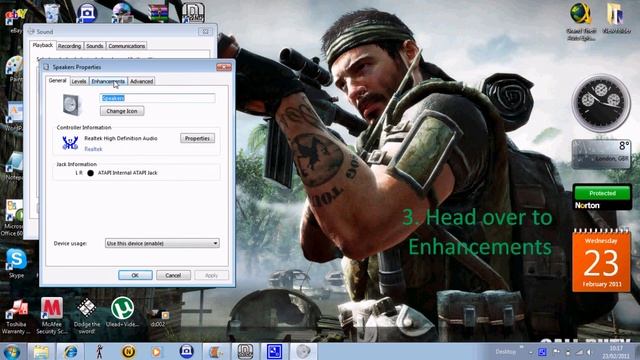The width and height of the screenshot is (640, 360).
Task: Click the 'Realtek High Definition Audio' text
Action: pos(121,138)
